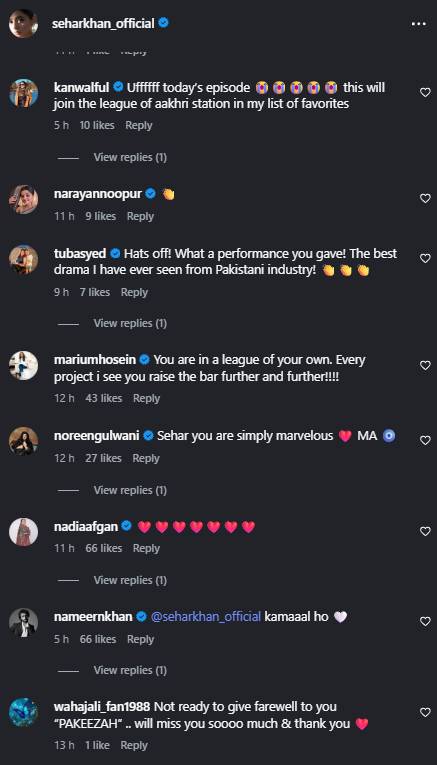Click heart icon beside mariumhosein's comment

coord(425,365)
